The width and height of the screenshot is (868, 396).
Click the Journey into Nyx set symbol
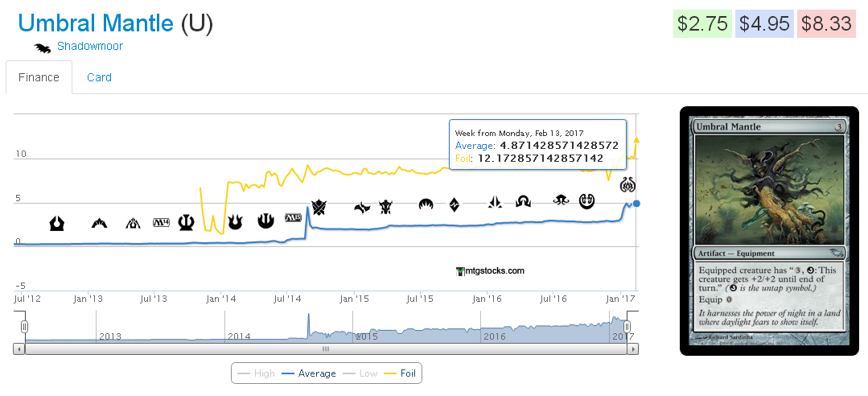point(266,221)
